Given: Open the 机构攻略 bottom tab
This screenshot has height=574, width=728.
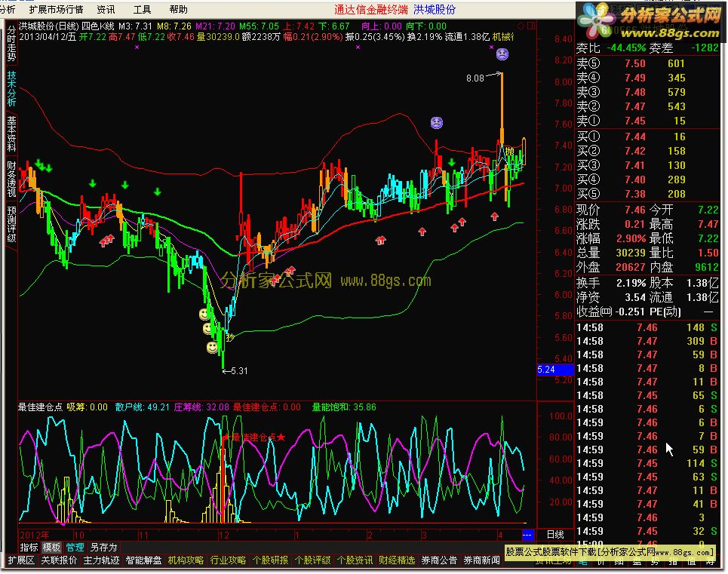Looking at the screenshot, I should [x=186, y=560].
